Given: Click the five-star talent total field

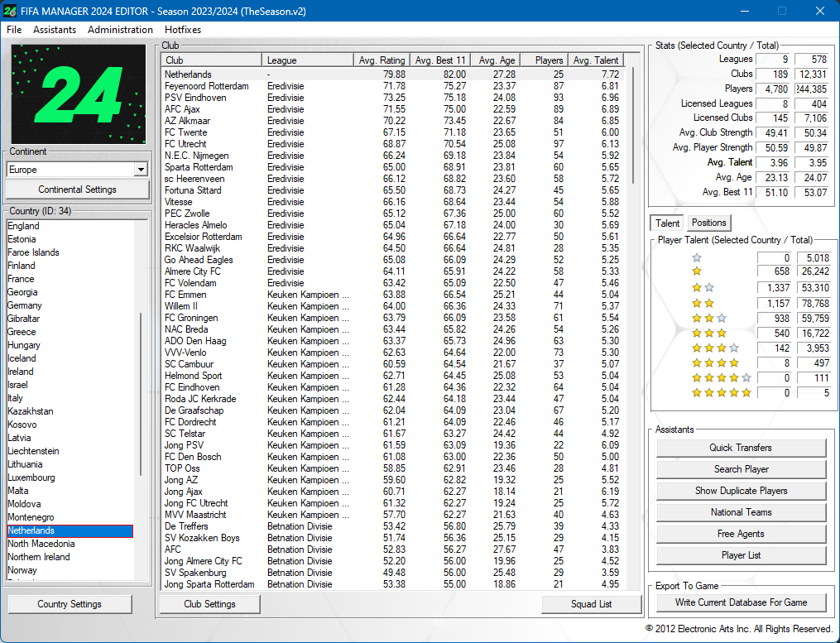Looking at the screenshot, I should click(814, 393).
